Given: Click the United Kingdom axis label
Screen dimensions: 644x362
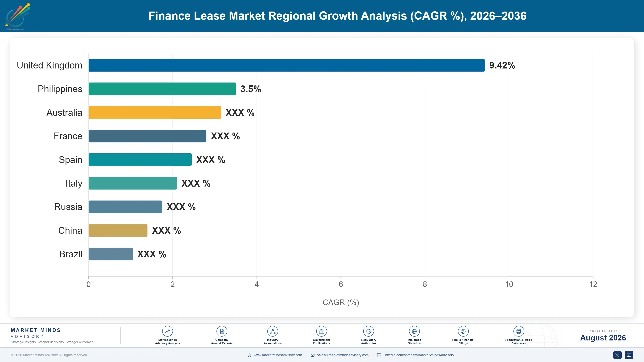Looking at the screenshot, I should pyautogui.click(x=49, y=65).
